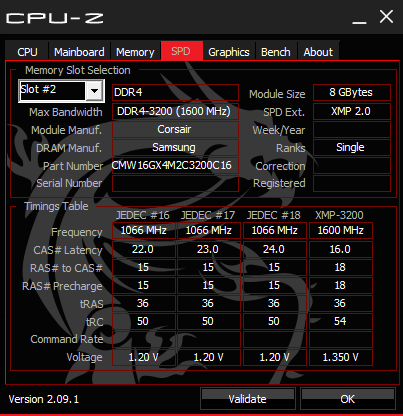Select the Module Manuf. Corsair field
Image resolution: width=403 pixels, height=416 pixels.
tap(175, 129)
